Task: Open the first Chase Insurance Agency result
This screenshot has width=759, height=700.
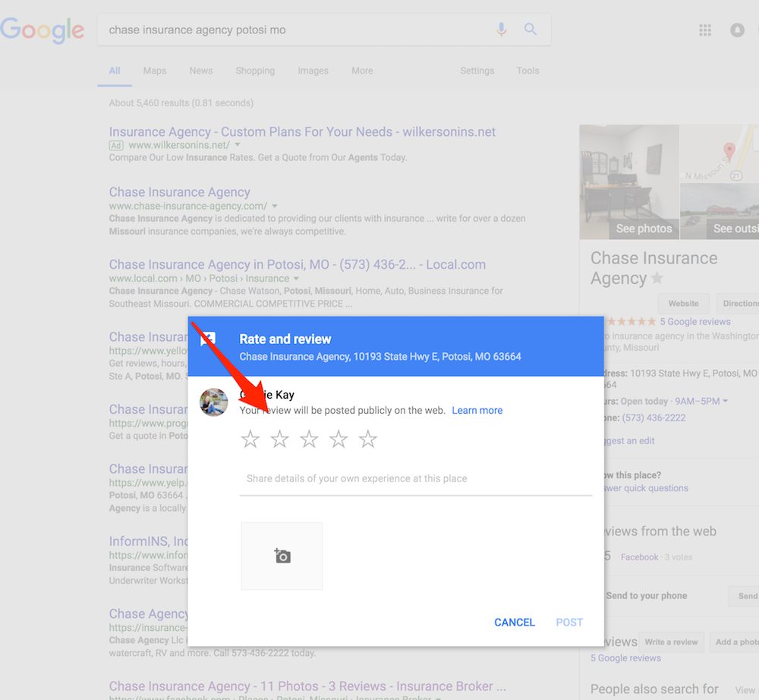Action: 180,192
